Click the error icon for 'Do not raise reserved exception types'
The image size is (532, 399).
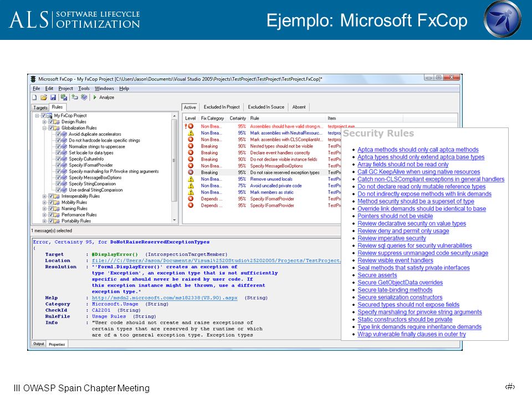[191, 172]
